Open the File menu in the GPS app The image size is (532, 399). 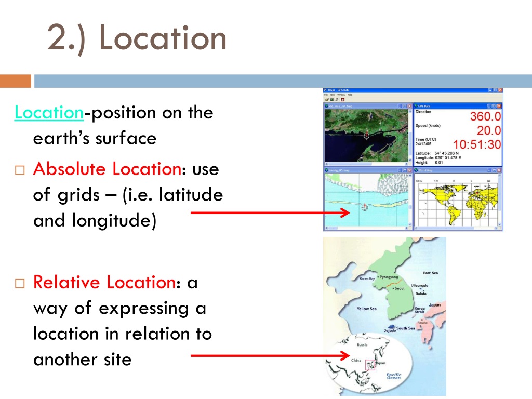pyautogui.click(x=326, y=95)
